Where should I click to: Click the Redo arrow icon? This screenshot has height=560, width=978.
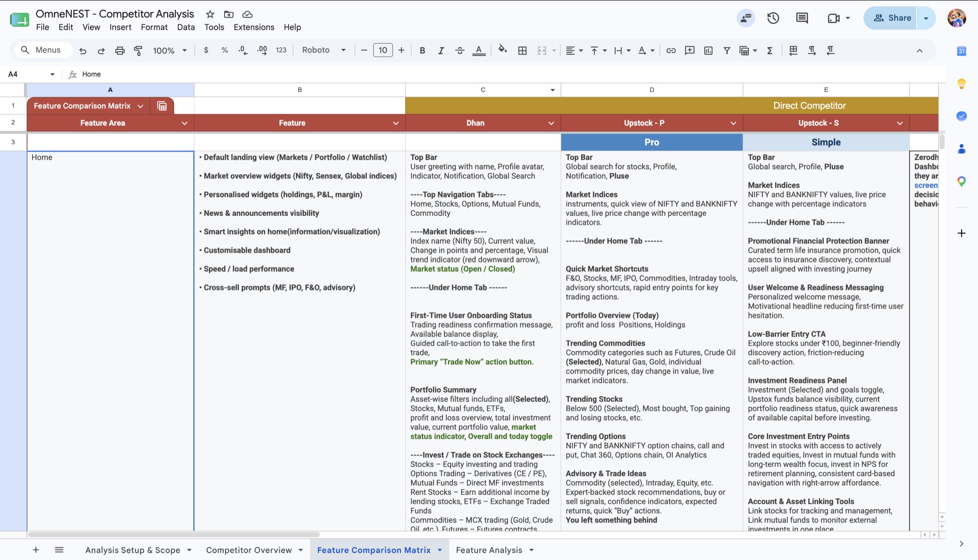(x=101, y=50)
